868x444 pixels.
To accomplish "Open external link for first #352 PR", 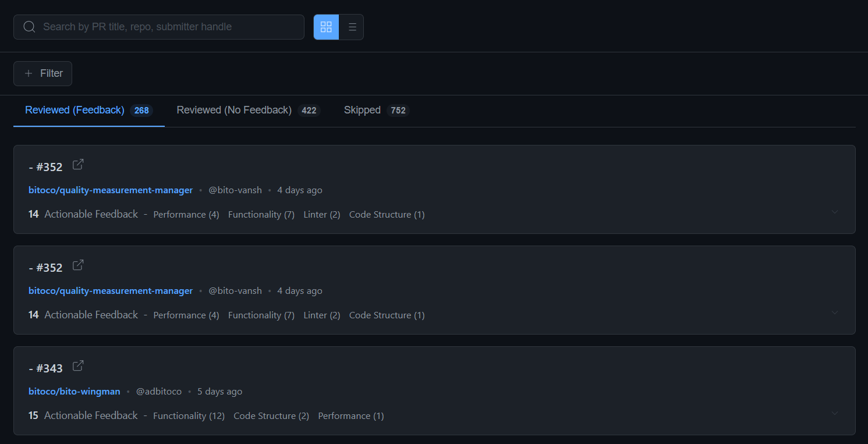I will [78, 165].
